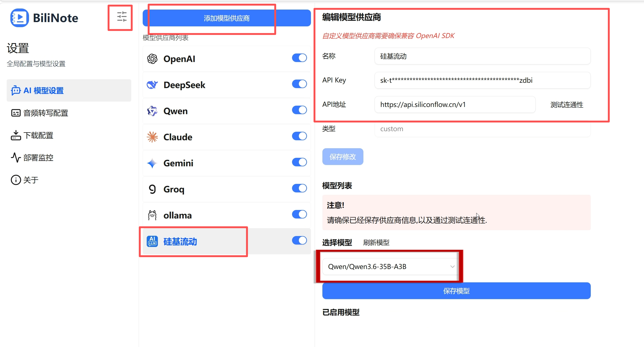The width and height of the screenshot is (644, 347).
Task: Turn off the ollama provider switch
Action: [299, 214]
